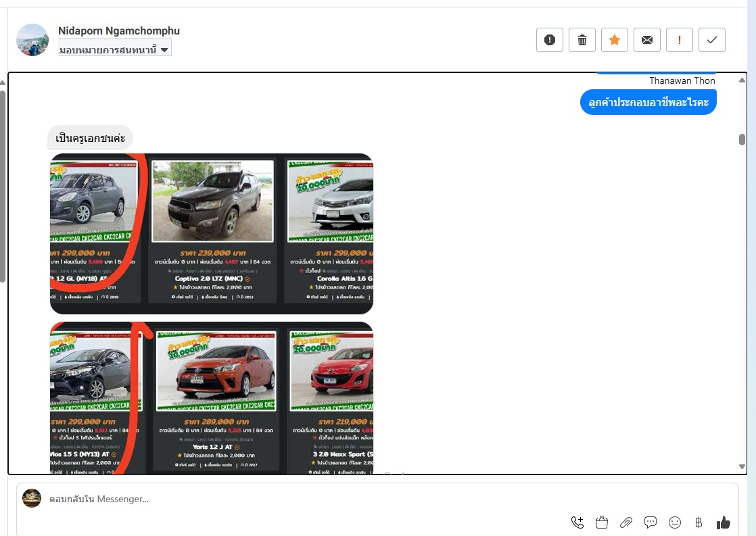This screenshot has width=756, height=536.
Task: Click the contact name Nidaporn Ngamchomphu
Action: (x=118, y=31)
